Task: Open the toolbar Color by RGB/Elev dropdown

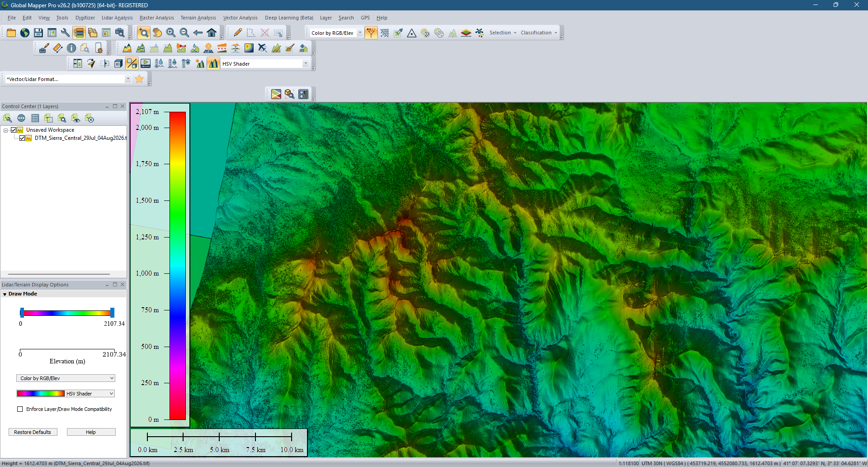Action: point(360,33)
